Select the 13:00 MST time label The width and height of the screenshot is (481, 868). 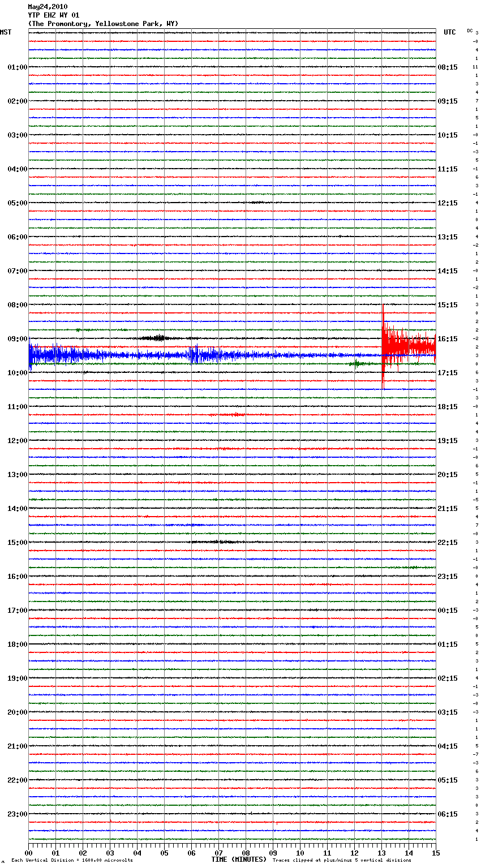17,475
